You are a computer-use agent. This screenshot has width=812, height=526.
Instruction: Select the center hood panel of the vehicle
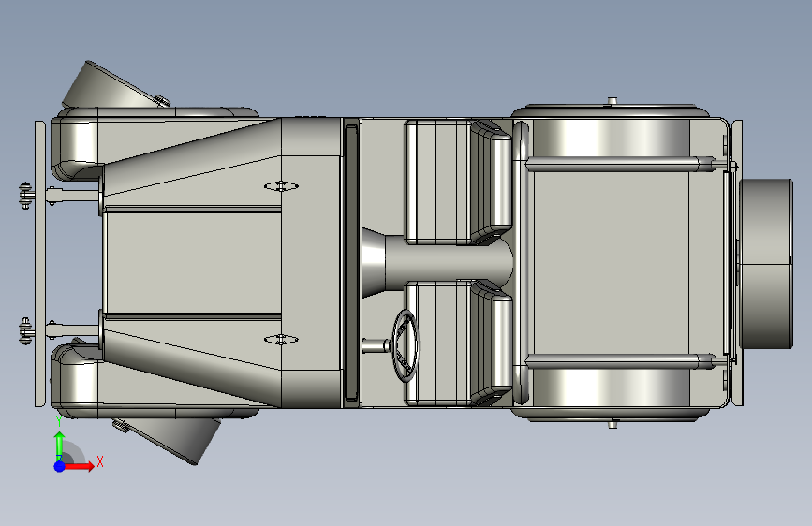[x=193, y=263]
